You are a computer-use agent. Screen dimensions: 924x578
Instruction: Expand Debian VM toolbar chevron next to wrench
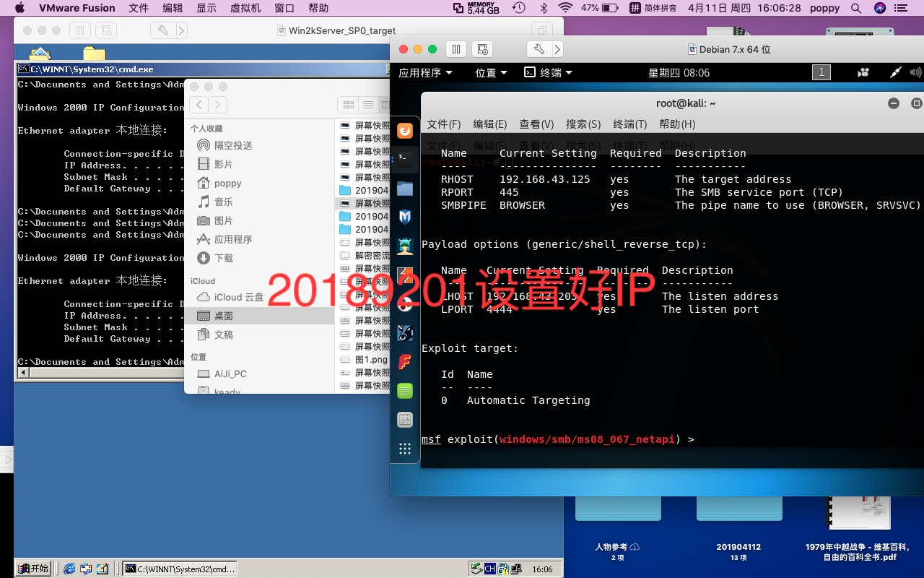(557, 49)
